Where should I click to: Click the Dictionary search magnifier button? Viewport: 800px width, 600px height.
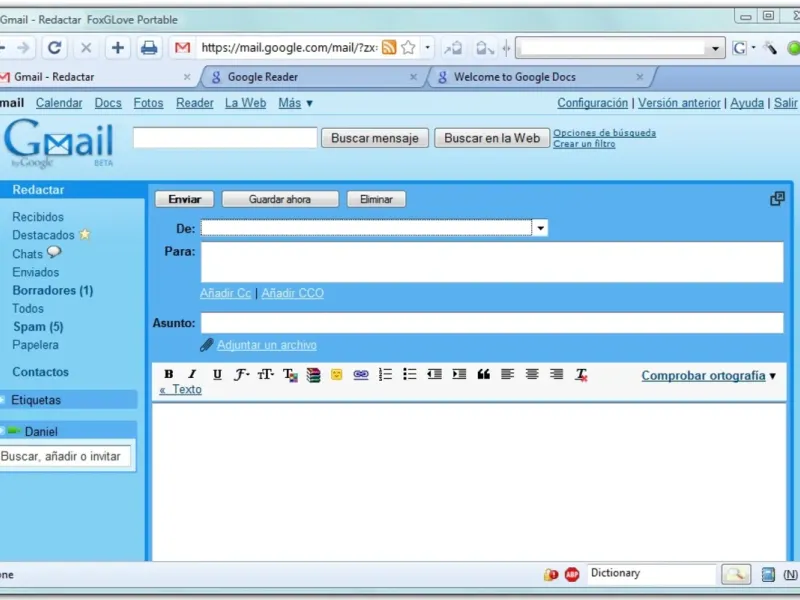(x=736, y=574)
